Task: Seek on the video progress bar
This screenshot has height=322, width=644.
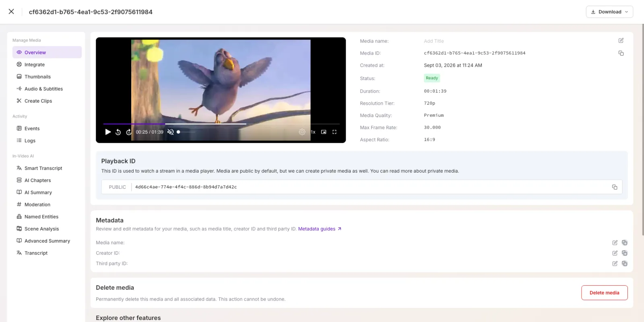Action: pos(221,124)
